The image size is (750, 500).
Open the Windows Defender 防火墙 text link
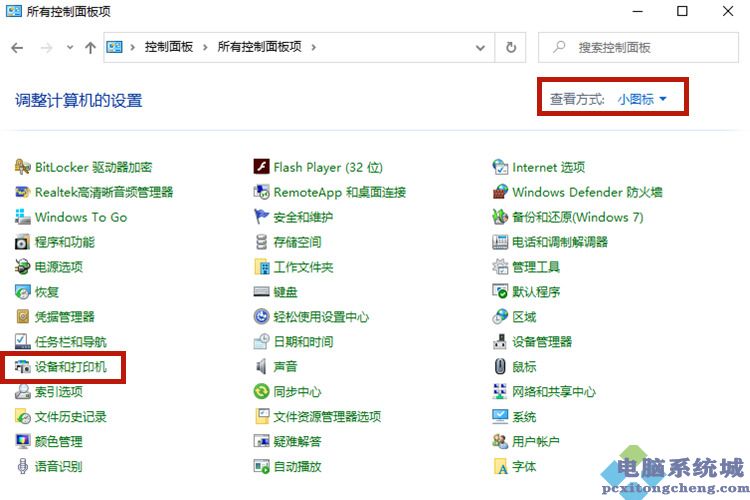pyautogui.click(x=587, y=192)
